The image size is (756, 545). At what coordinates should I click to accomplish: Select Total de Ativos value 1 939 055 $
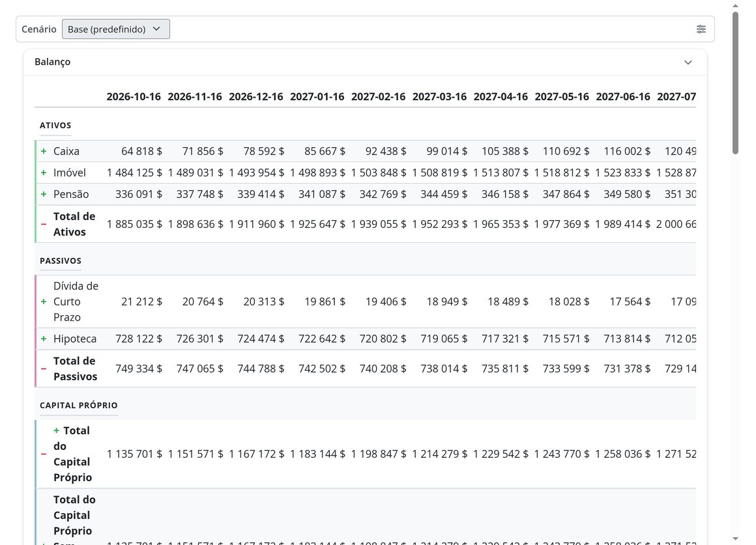click(x=379, y=224)
